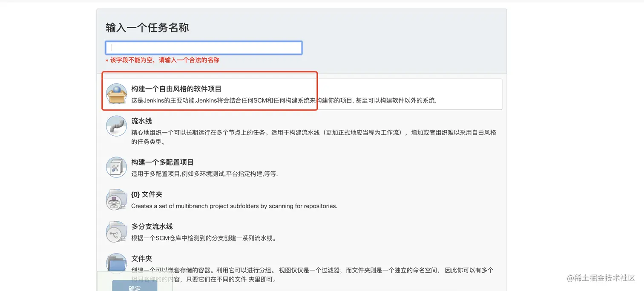The width and height of the screenshot is (644, 291).
Task: Select the 多分支流水线 branch icon
Action: click(x=116, y=232)
